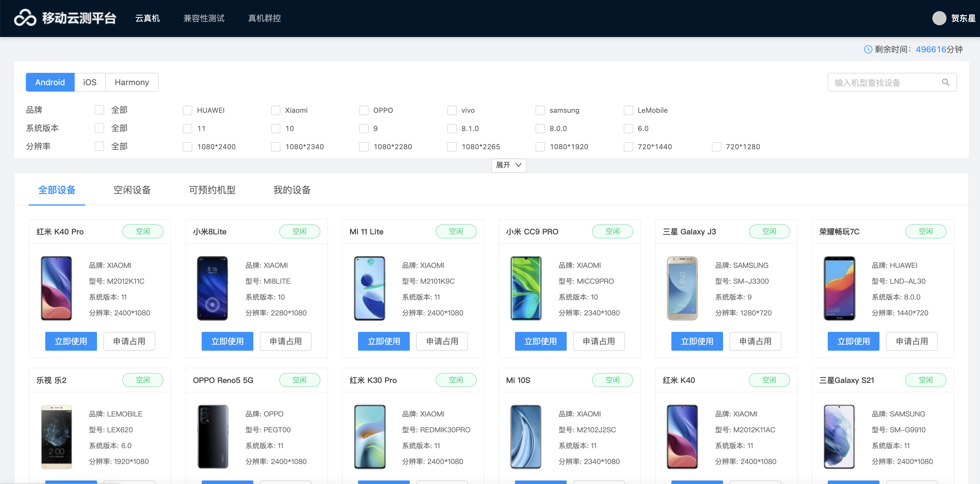Open the Mi 11 Lite phone image
The width and height of the screenshot is (980, 484).
coord(369,288)
